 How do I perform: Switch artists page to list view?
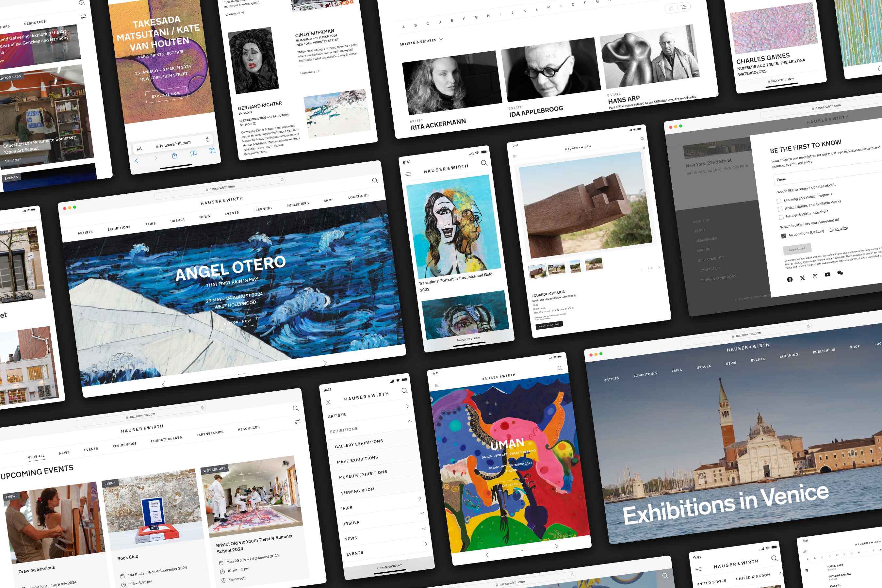tap(683, 7)
